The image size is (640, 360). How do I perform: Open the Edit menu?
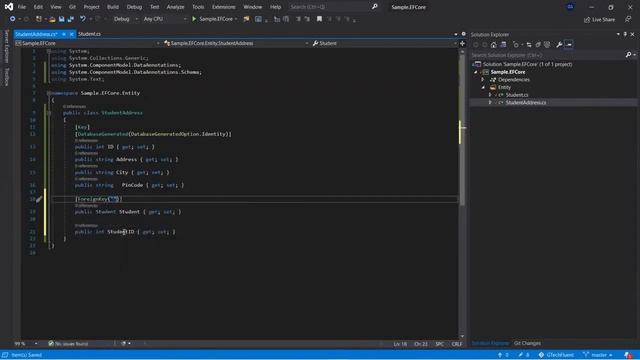pos(38,7)
